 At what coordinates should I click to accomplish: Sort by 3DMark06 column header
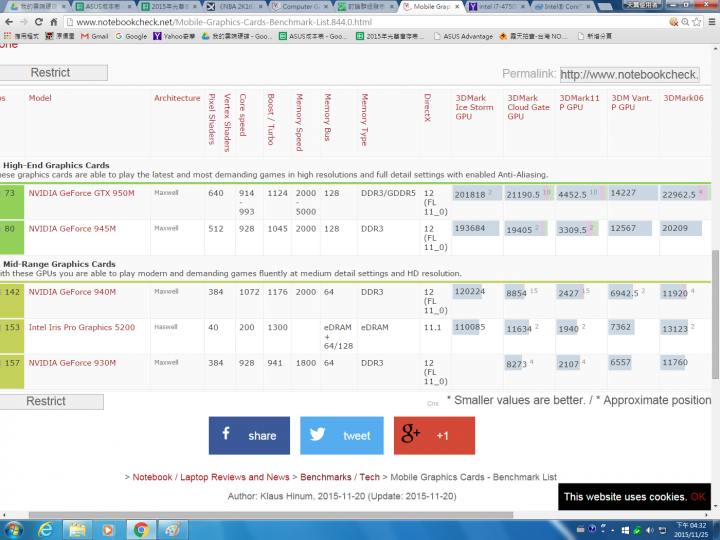[x=683, y=98]
